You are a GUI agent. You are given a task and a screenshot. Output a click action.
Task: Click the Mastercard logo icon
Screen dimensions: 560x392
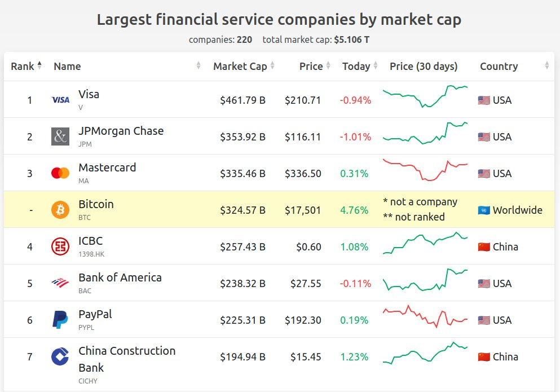pyautogui.click(x=60, y=173)
